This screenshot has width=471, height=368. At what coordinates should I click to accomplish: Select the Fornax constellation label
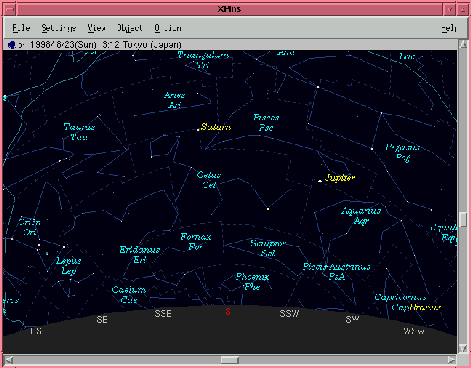196,241
